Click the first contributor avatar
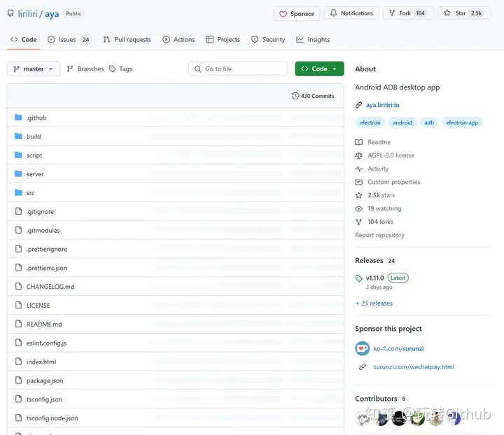The width and height of the screenshot is (504, 435). click(x=363, y=418)
